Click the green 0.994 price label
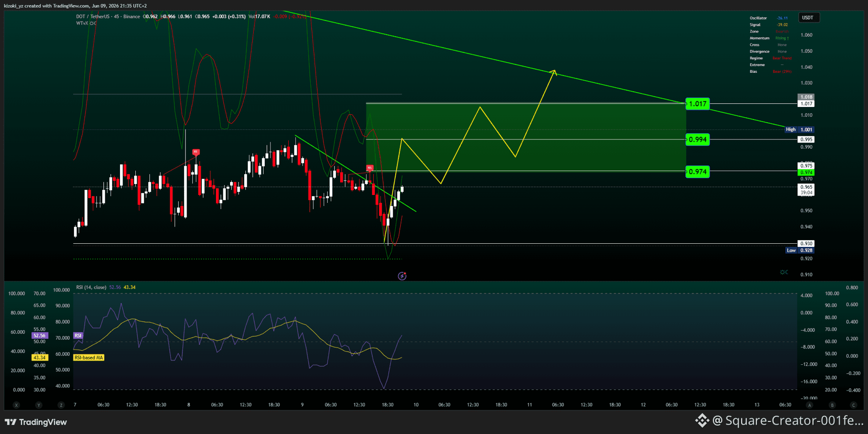 tap(698, 139)
